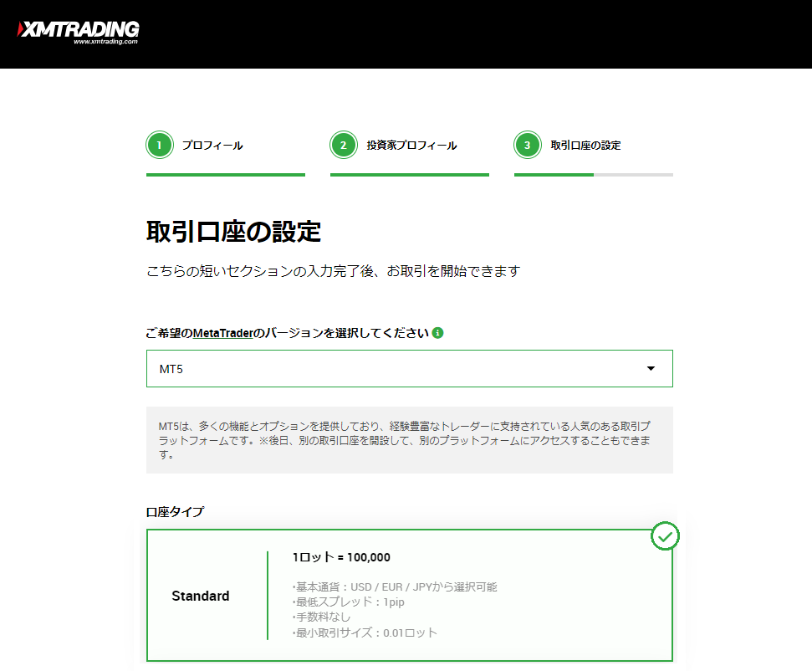Click the line 最小取引サイズ：0.01ロット
The image size is (812, 671).
point(365,633)
